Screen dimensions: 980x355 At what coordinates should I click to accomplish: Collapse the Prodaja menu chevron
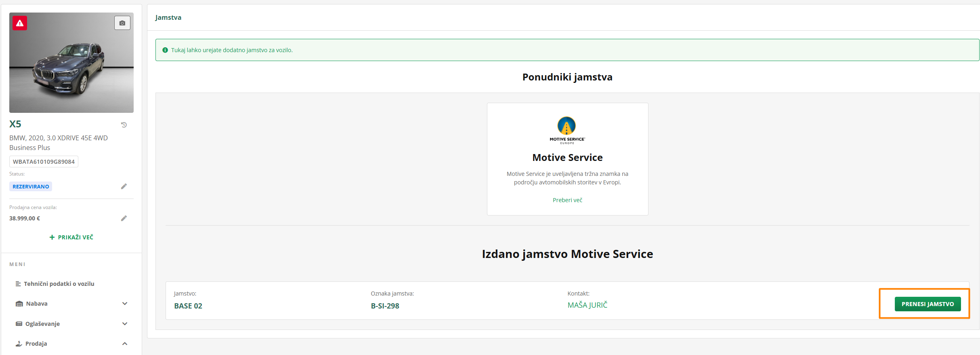[125, 344]
